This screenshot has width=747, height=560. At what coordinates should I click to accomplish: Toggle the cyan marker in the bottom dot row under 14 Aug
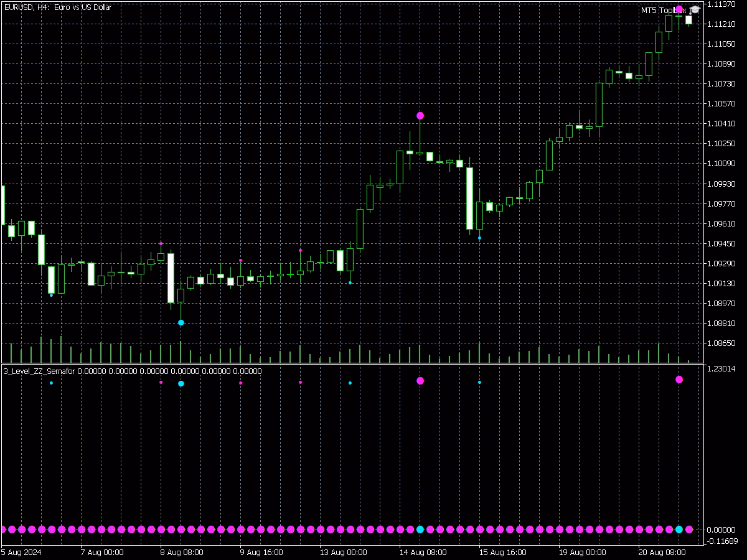point(419,528)
